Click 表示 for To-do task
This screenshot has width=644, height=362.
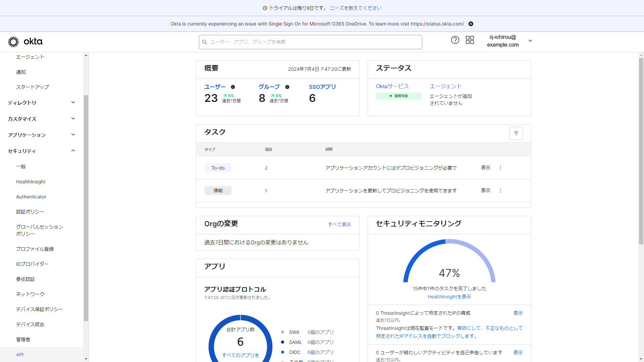pos(486,168)
